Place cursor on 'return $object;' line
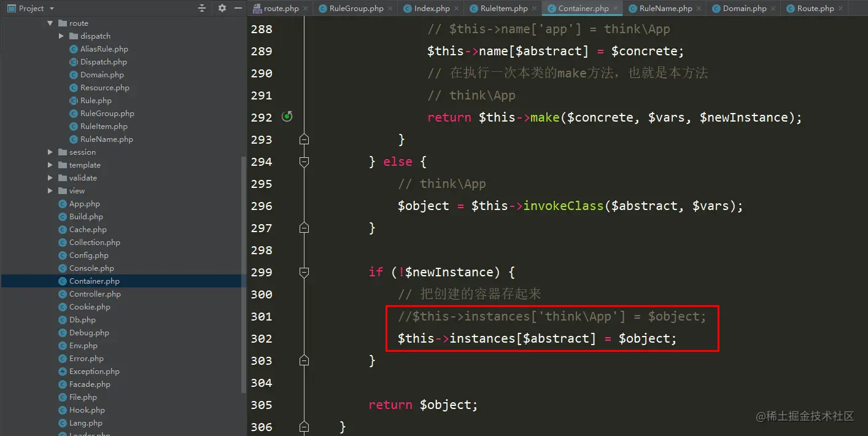 click(423, 405)
